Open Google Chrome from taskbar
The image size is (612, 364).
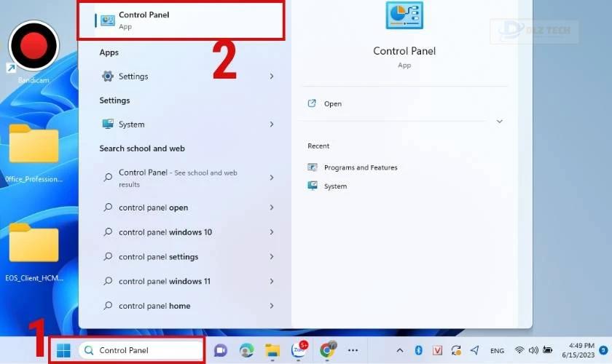point(327,349)
